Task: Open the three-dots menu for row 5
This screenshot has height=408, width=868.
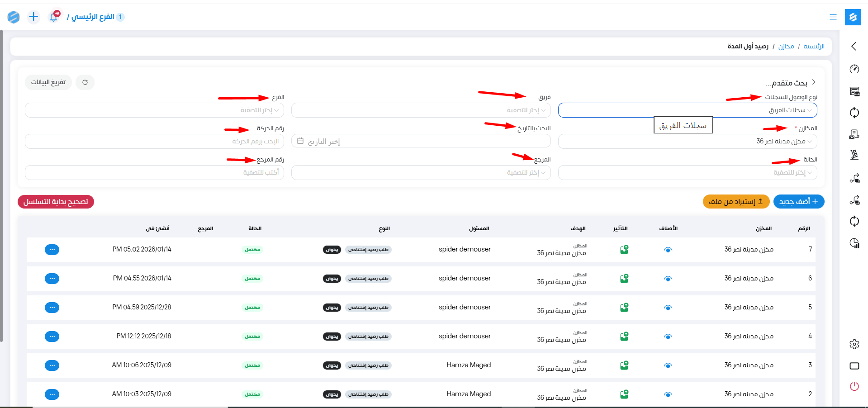Action: tap(52, 308)
